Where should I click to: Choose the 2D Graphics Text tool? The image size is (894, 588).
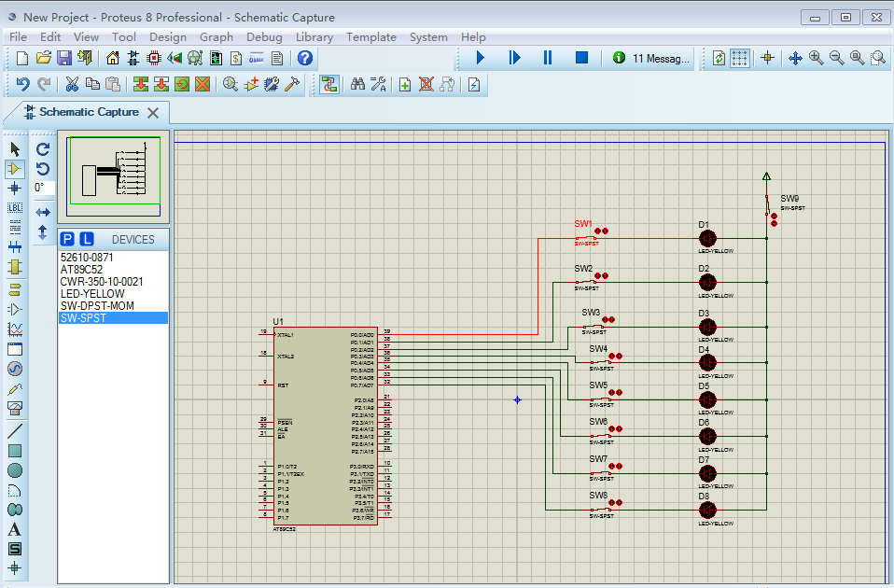tap(15, 529)
